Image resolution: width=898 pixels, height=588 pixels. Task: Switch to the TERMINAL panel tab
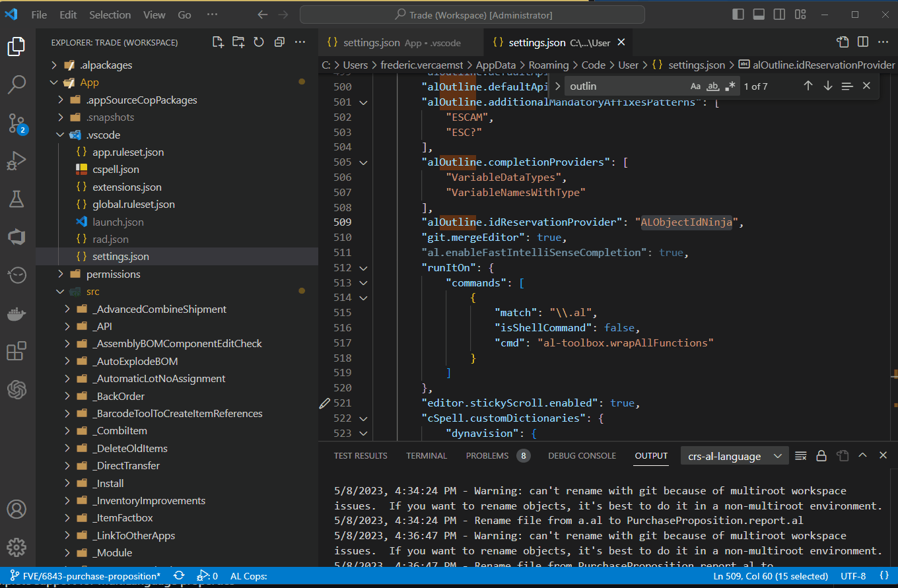[427, 456]
